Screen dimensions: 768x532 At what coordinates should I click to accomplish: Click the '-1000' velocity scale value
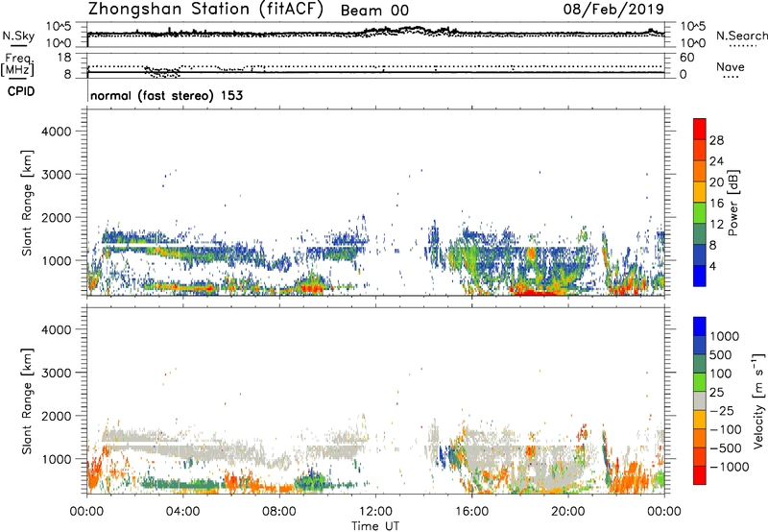tap(730, 467)
